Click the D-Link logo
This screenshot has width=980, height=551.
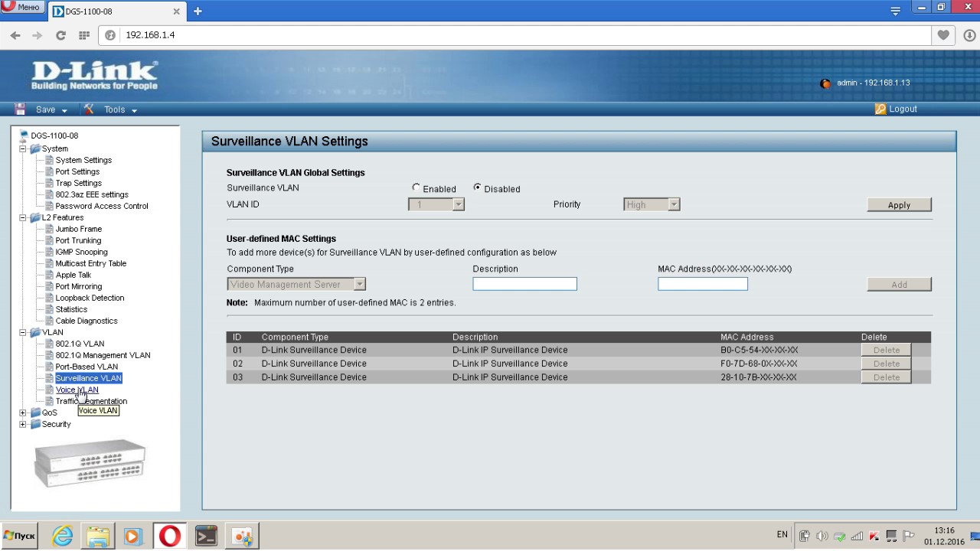click(x=94, y=76)
